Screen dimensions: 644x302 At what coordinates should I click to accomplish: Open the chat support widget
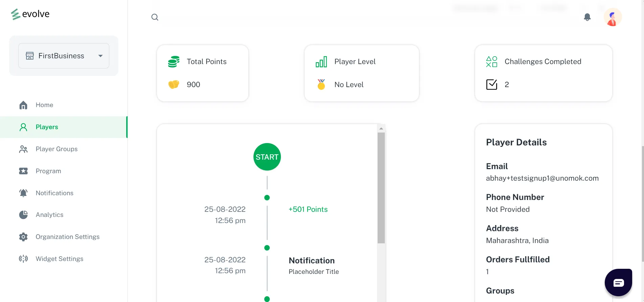[x=618, y=282]
